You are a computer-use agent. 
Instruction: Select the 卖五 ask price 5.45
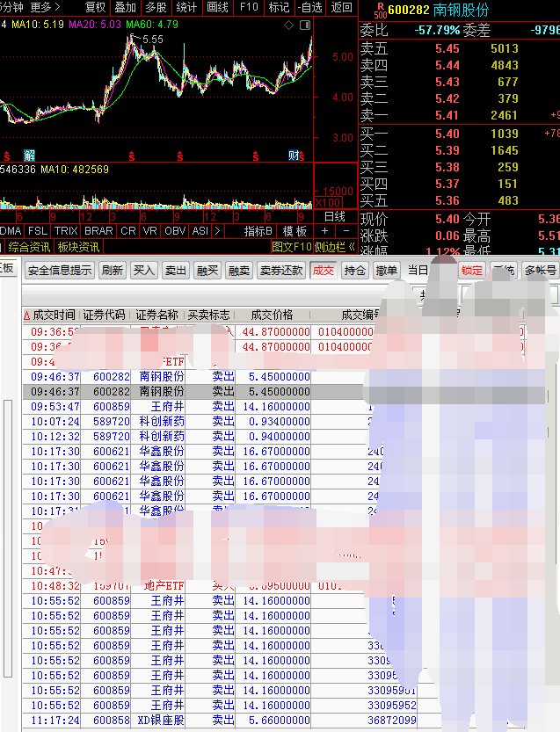(447, 48)
